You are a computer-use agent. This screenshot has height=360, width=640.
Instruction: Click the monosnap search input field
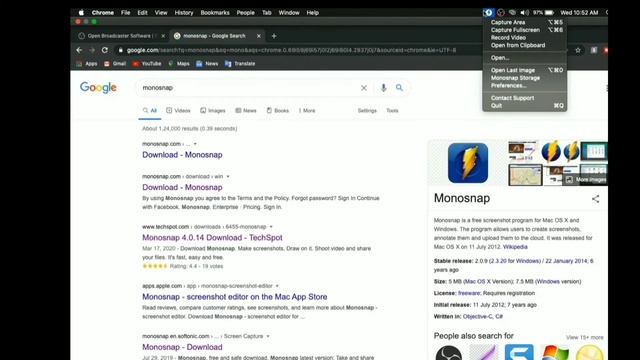tap(249, 88)
